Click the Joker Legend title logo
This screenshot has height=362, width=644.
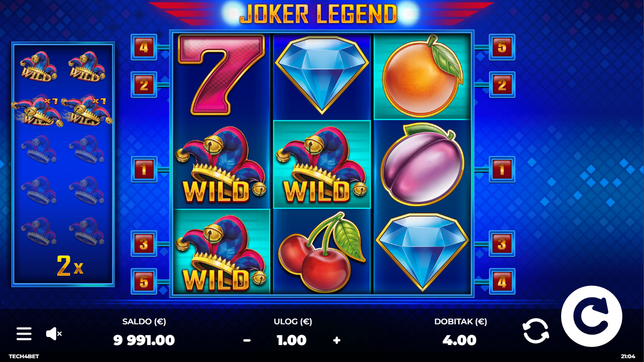coord(318,13)
